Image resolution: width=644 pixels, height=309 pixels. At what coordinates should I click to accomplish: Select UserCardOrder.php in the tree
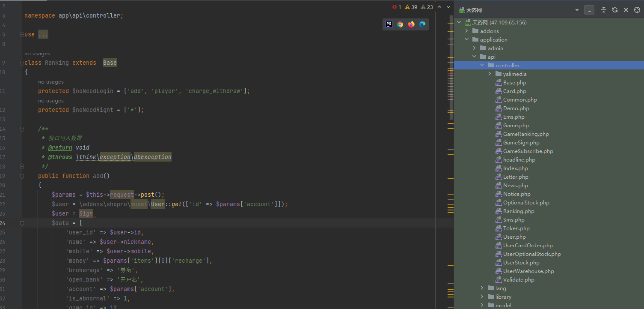pos(528,245)
